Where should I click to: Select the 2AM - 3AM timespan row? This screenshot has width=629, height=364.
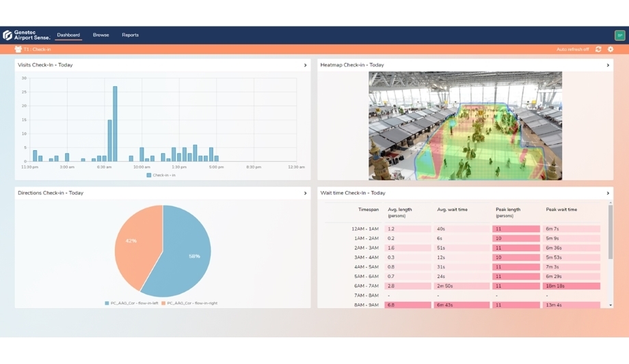pos(463,248)
